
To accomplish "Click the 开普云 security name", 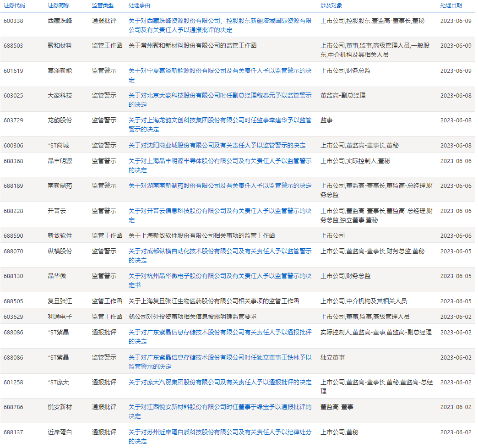I will tap(57, 211).
